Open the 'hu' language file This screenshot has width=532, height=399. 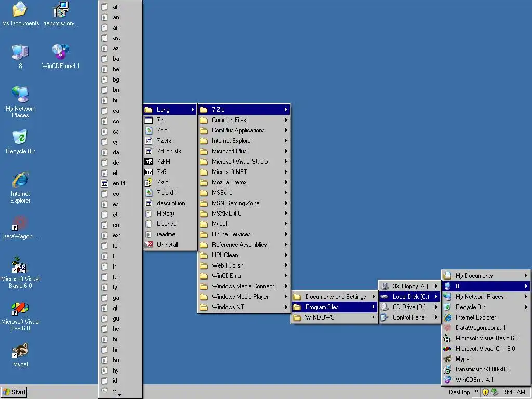121,360
